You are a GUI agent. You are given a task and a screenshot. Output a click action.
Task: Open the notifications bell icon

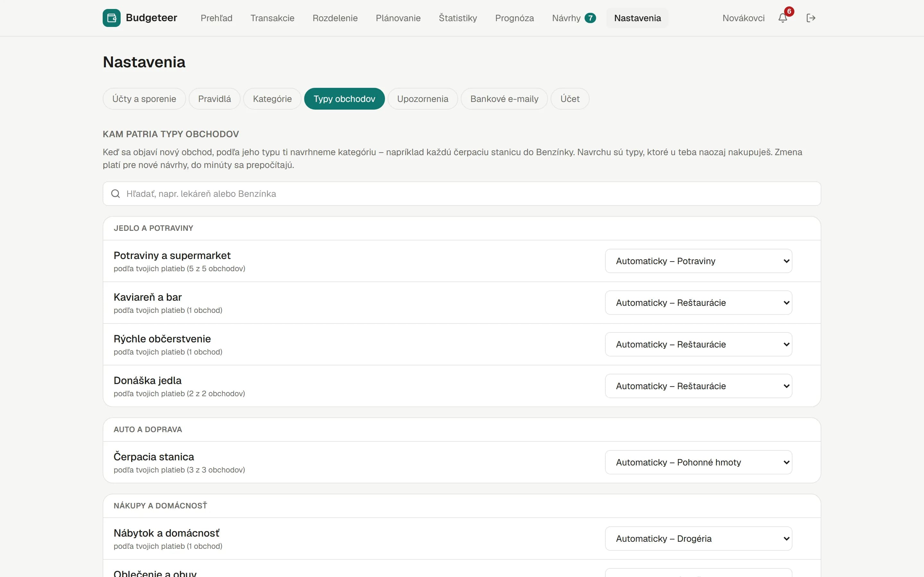pyautogui.click(x=783, y=18)
